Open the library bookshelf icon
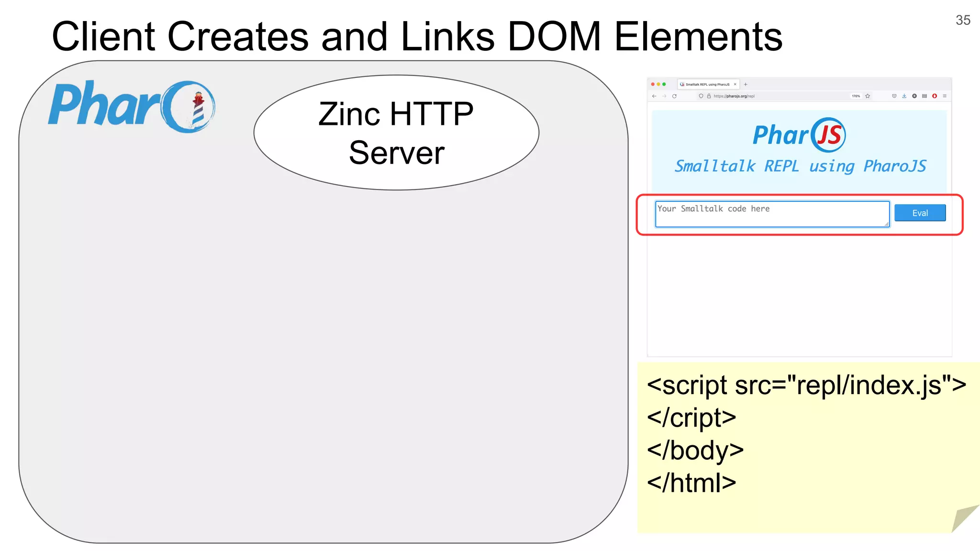The height and width of the screenshot is (551, 980). pos(924,96)
